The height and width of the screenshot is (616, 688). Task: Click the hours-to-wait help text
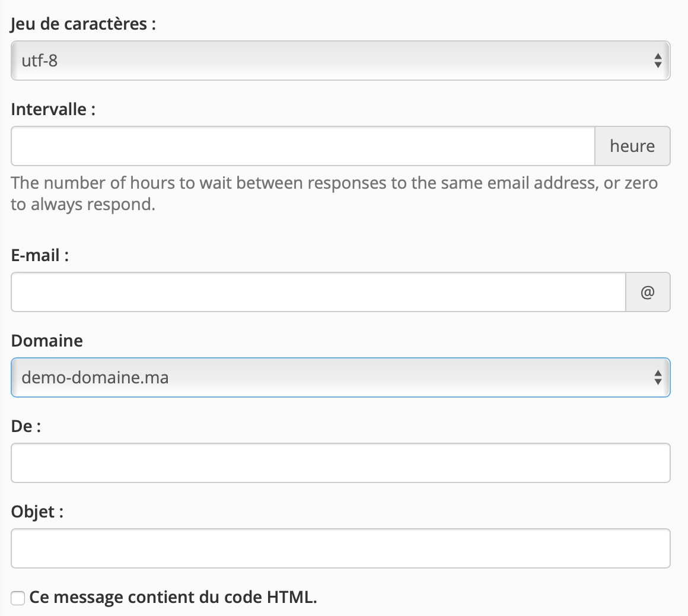pyautogui.click(x=335, y=193)
